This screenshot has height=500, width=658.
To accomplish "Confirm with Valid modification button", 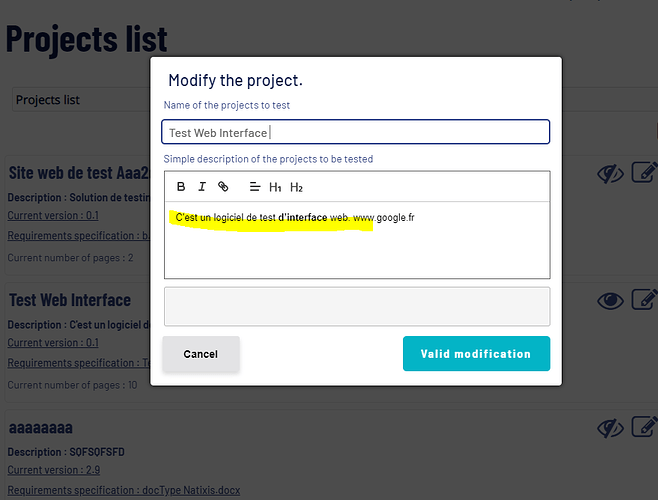I will [476, 353].
